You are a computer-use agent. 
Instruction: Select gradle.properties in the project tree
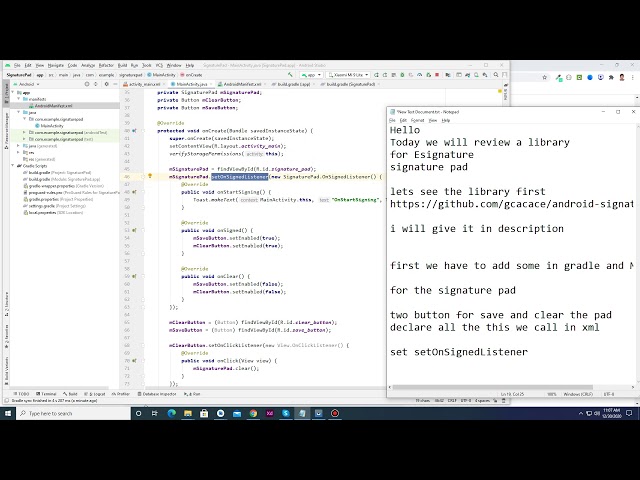58,199
